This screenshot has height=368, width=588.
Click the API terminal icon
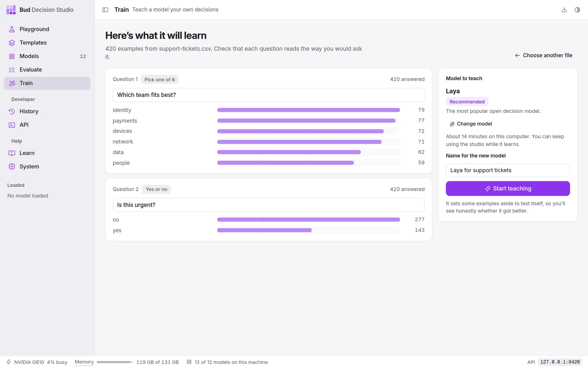(x=12, y=125)
